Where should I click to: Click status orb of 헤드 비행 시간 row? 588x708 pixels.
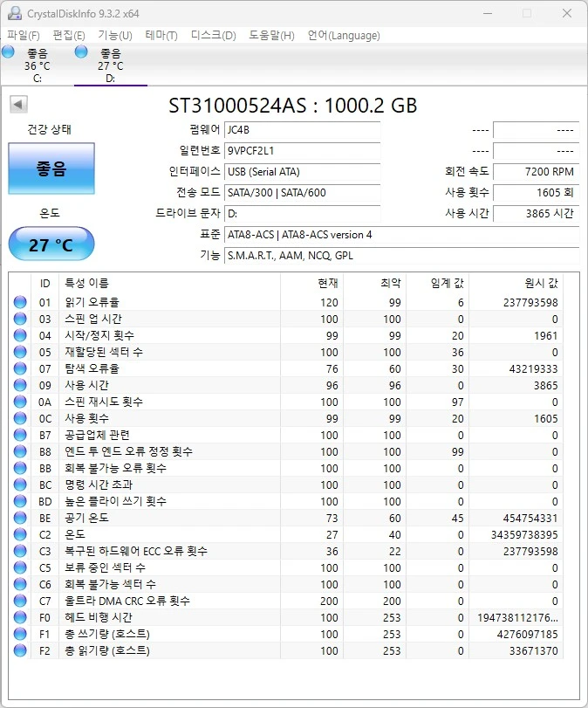tap(20, 617)
